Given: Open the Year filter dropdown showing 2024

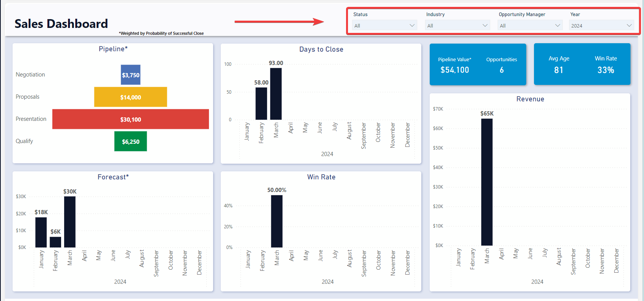Looking at the screenshot, I should [602, 26].
